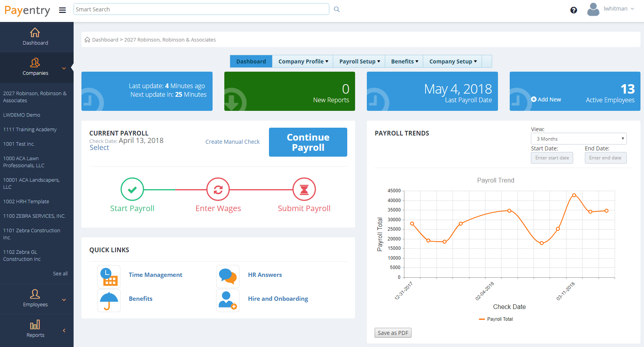Expand the Employees sidebar section
The image size is (644, 347).
click(35, 299)
